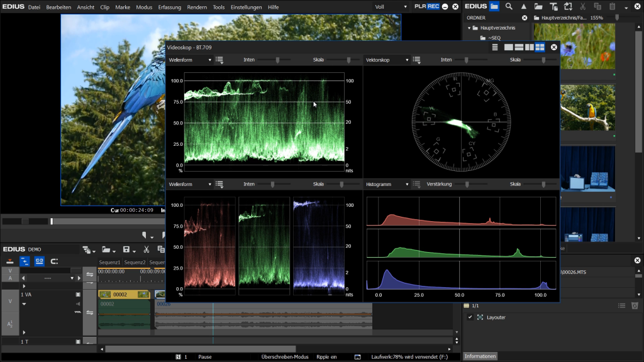Click the save project icon in timeline
This screenshot has height=362, width=644.
[126, 250]
